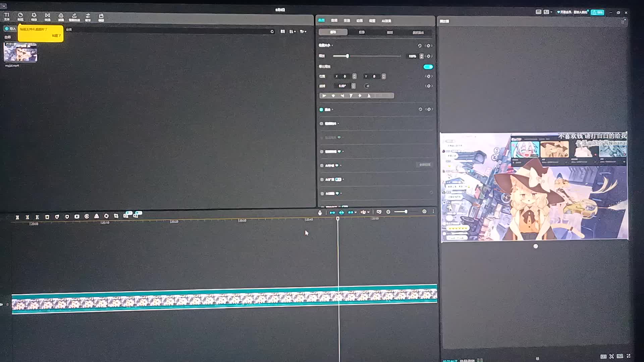
Task: Select the Basic (基础) sub-tab
Action: pos(333,32)
